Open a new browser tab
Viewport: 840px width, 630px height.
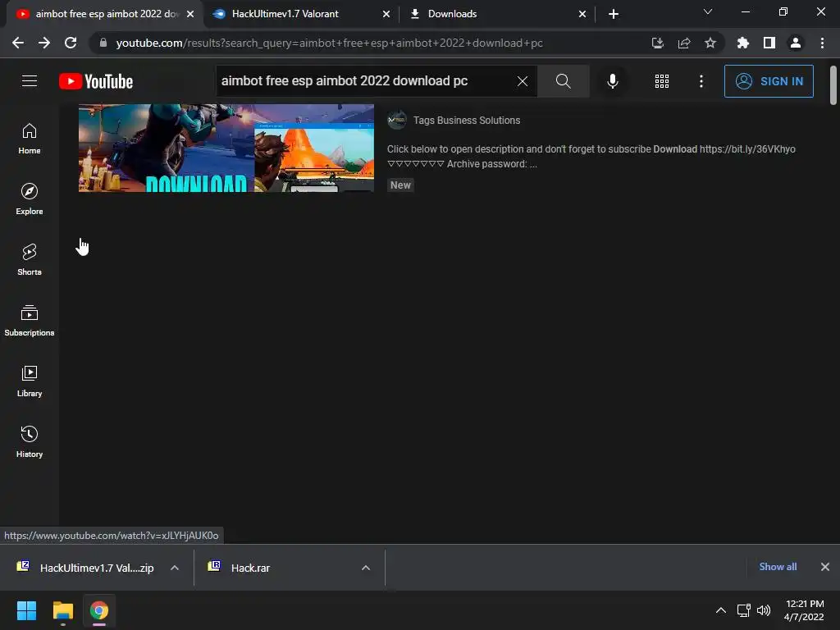click(614, 14)
